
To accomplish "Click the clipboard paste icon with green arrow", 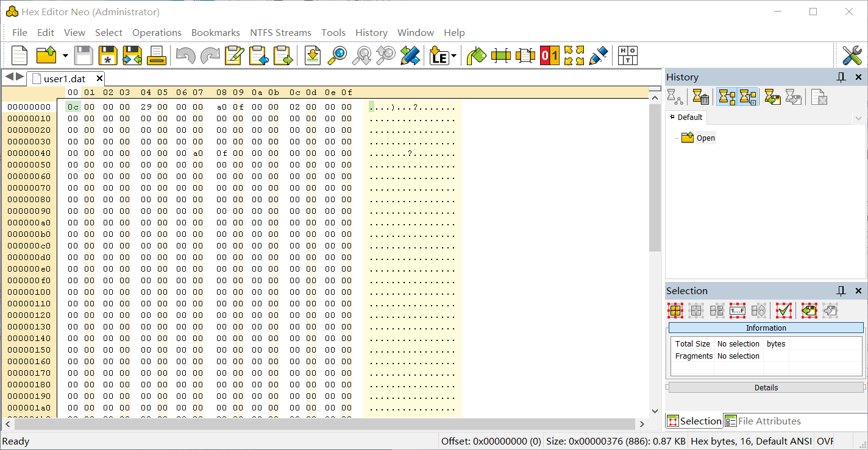I will point(283,55).
